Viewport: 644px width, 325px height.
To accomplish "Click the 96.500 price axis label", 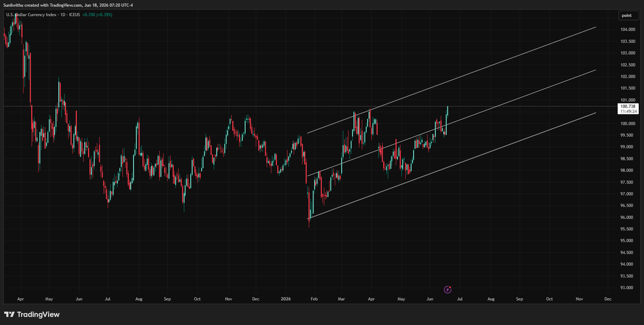I will pyautogui.click(x=628, y=206).
